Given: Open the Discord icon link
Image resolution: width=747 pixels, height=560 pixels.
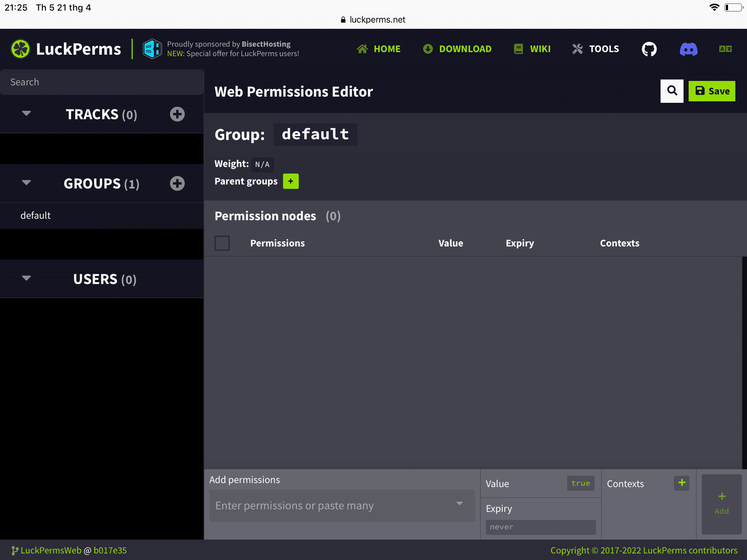Looking at the screenshot, I should pyautogui.click(x=689, y=49).
